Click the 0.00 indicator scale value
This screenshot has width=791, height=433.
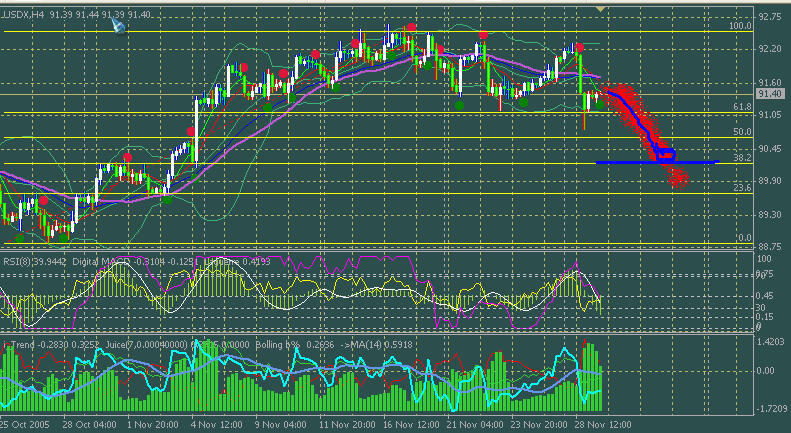(766, 371)
